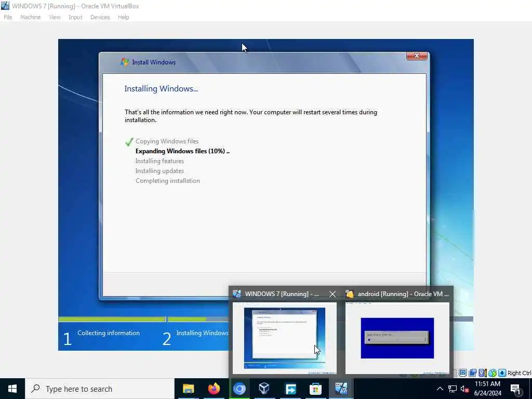Click the keyboard capture arrow status icon

502,373
